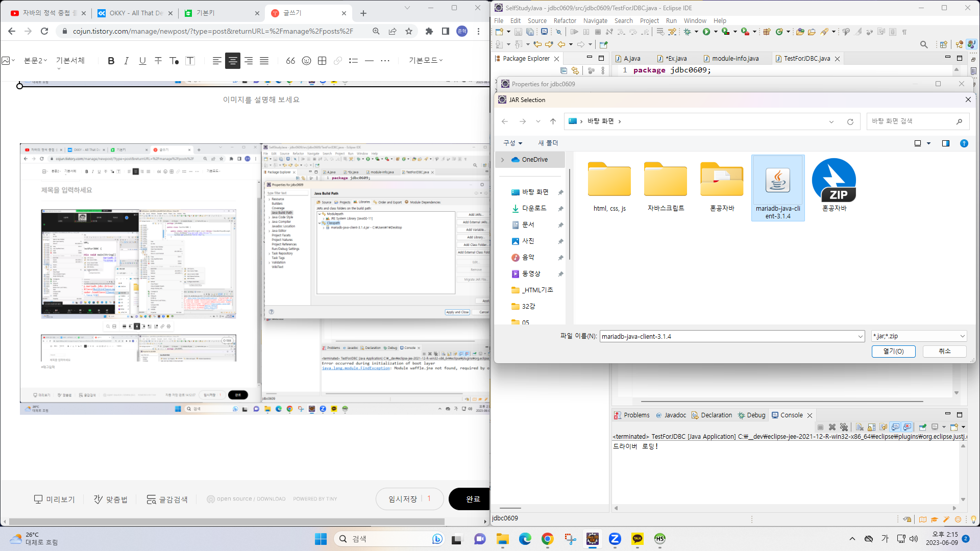Click the 완료 publish button
The image size is (980, 551).
coord(473,499)
